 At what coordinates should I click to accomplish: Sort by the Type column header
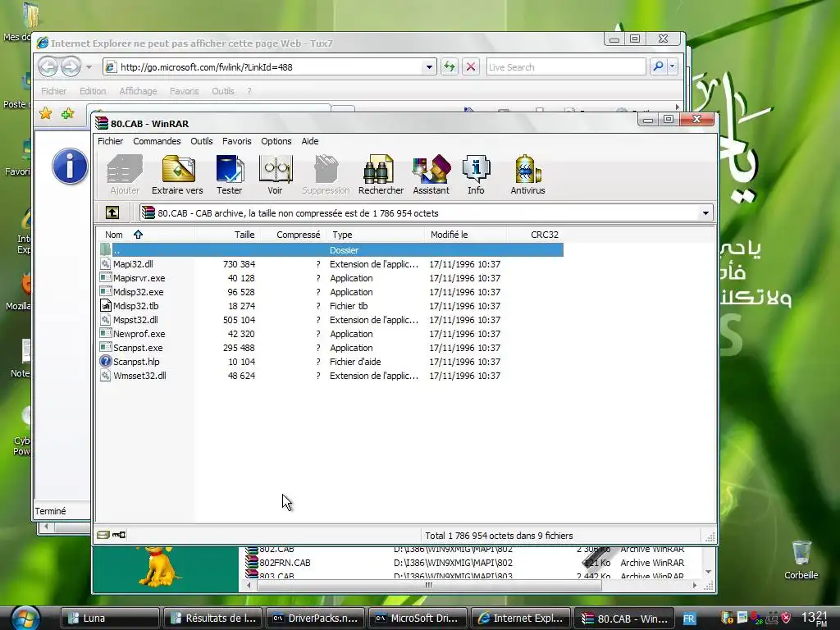(376, 235)
